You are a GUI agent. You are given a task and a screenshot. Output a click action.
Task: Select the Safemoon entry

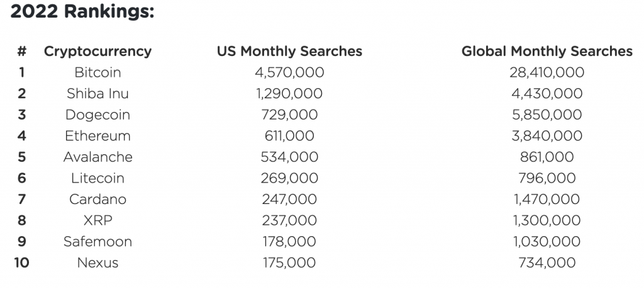[x=97, y=241]
